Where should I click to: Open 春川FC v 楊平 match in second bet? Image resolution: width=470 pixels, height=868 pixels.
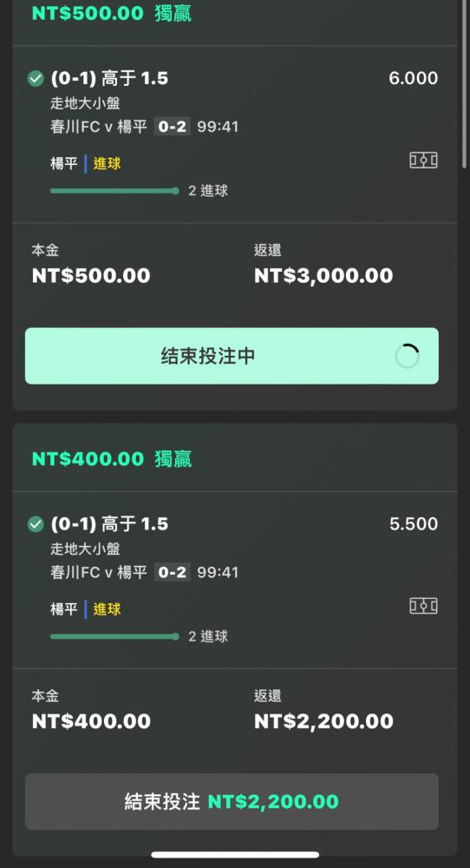99,572
